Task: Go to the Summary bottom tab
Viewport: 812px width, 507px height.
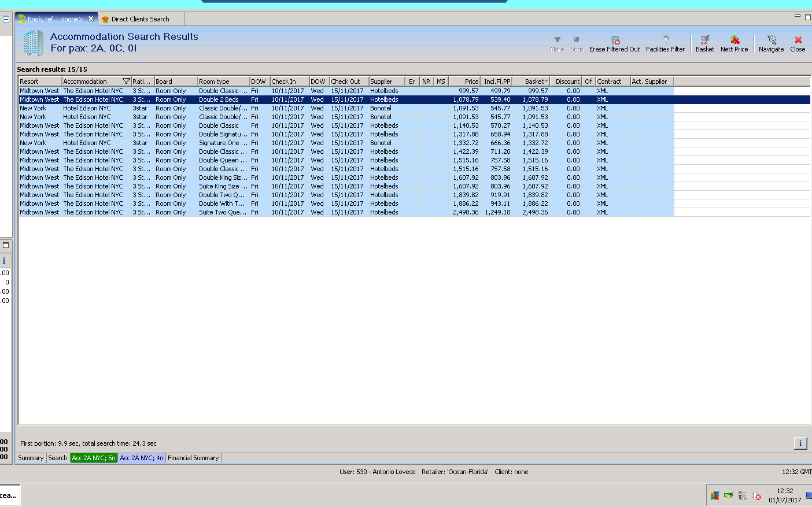Action: (31, 458)
